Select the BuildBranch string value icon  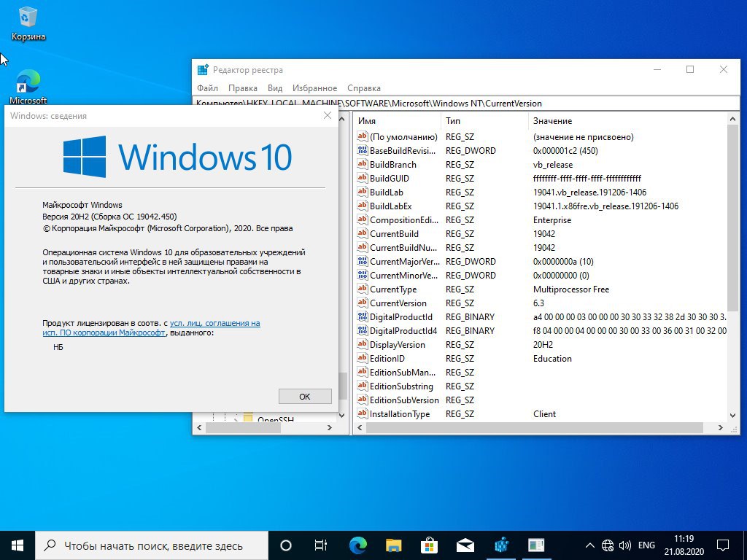(x=362, y=164)
